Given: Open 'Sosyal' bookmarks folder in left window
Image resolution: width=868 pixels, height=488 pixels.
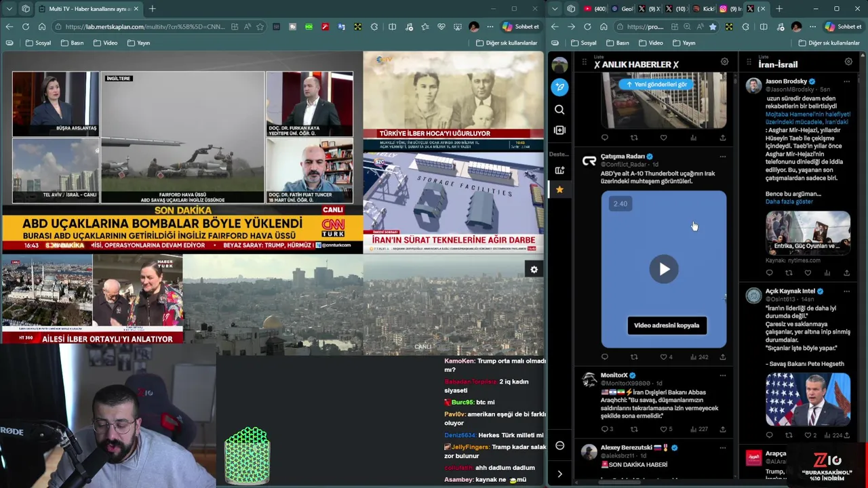Looking at the screenshot, I should pyautogui.click(x=38, y=43).
